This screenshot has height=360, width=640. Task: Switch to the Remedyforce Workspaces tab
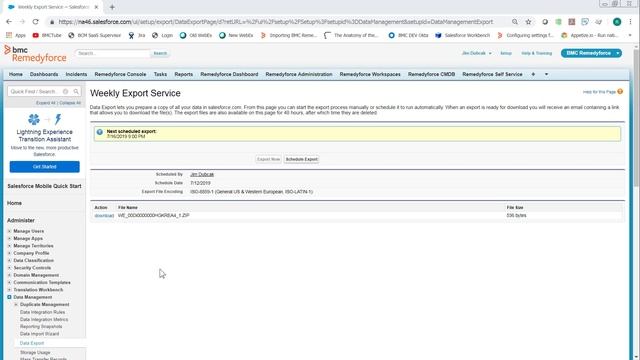point(370,74)
